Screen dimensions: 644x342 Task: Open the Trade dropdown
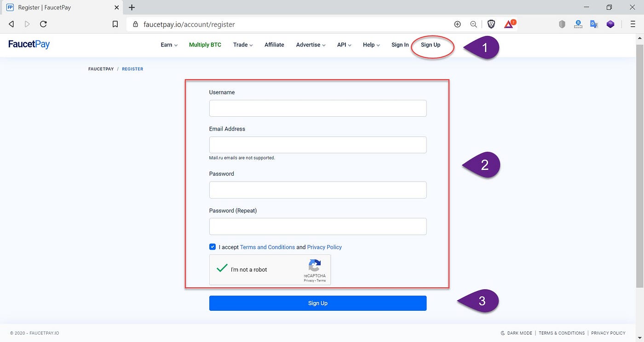coord(242,45)
